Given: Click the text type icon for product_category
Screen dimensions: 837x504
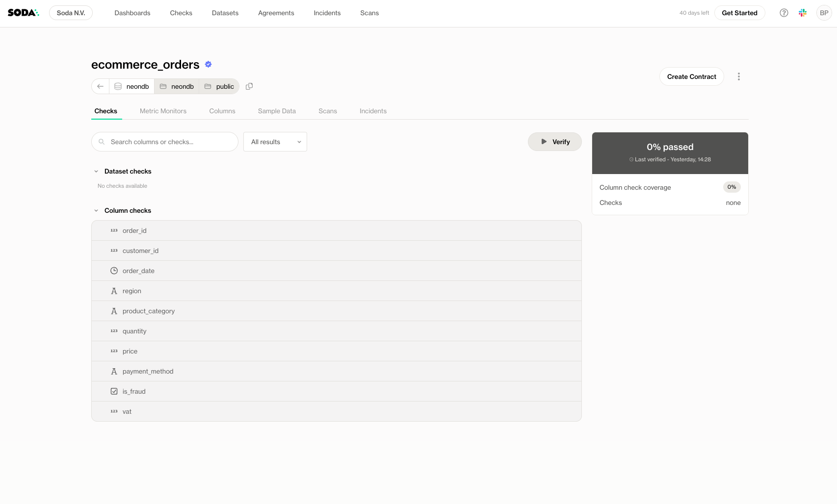Looking at the screenshot, I should (x=114, y=311).
